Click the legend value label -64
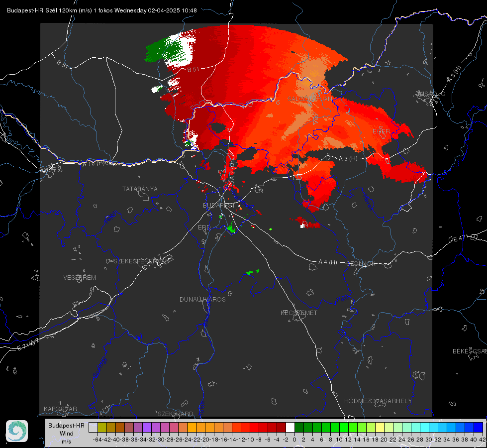The width and height of the screenshot is (487, 448). coord(97,440)
